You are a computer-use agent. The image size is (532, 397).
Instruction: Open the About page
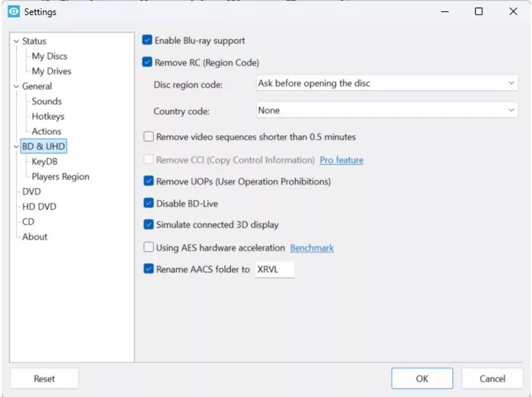[35, 237]
